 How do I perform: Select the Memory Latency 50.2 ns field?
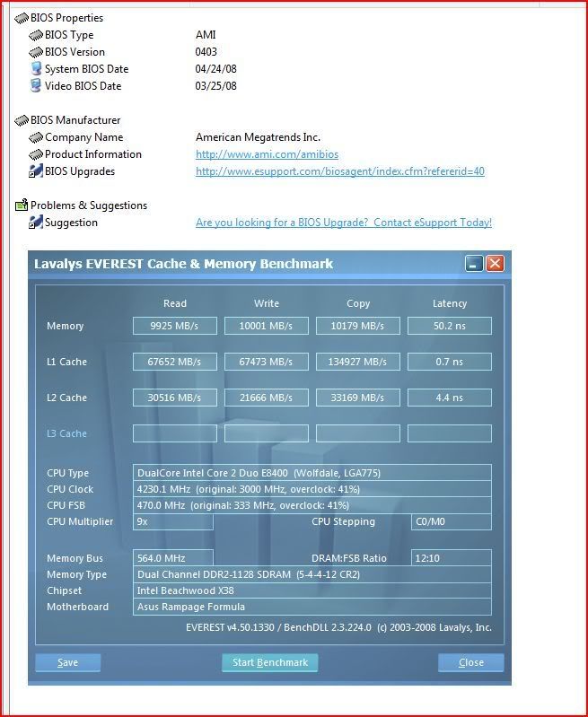point(450,326)
